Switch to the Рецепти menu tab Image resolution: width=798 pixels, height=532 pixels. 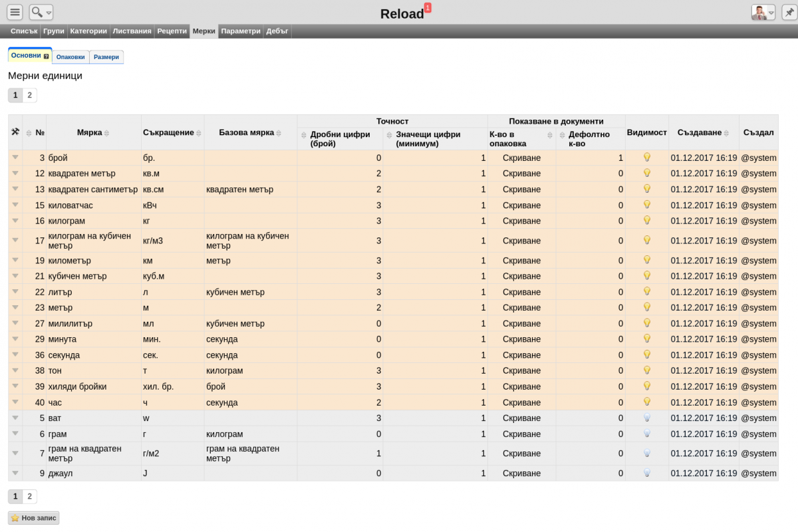(x=172, y=31)
